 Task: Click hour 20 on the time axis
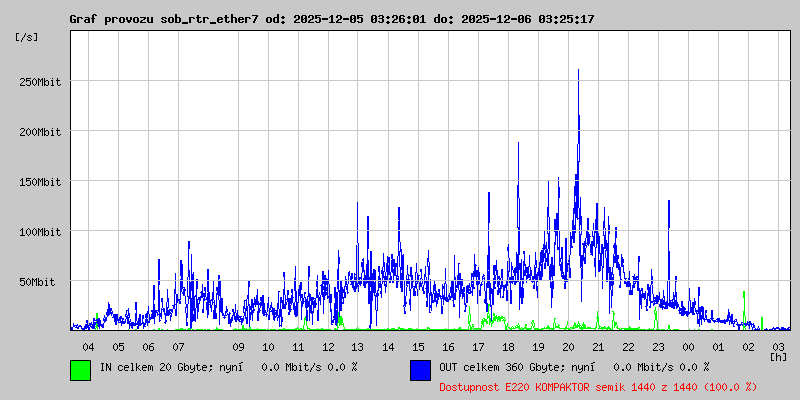pyautogui.click(x=568, y=346)
